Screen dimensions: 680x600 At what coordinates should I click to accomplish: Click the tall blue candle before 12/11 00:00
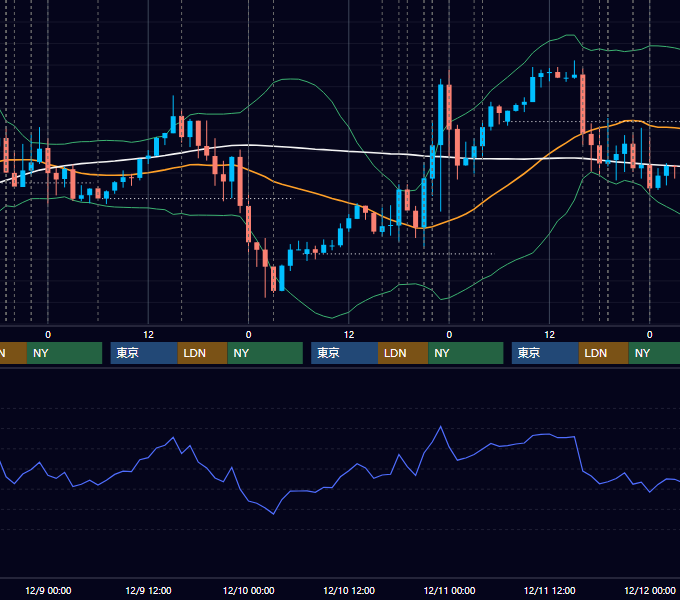click(x=441, y=115)
